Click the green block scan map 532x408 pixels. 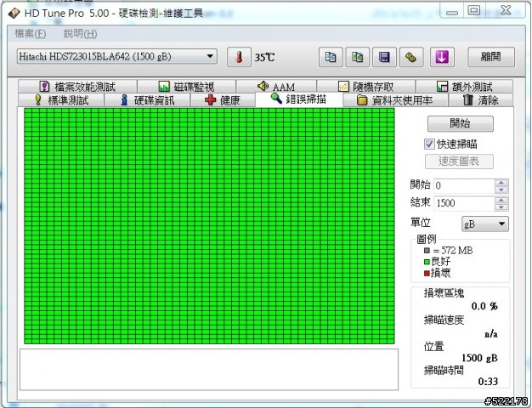(x=209, y=226)
